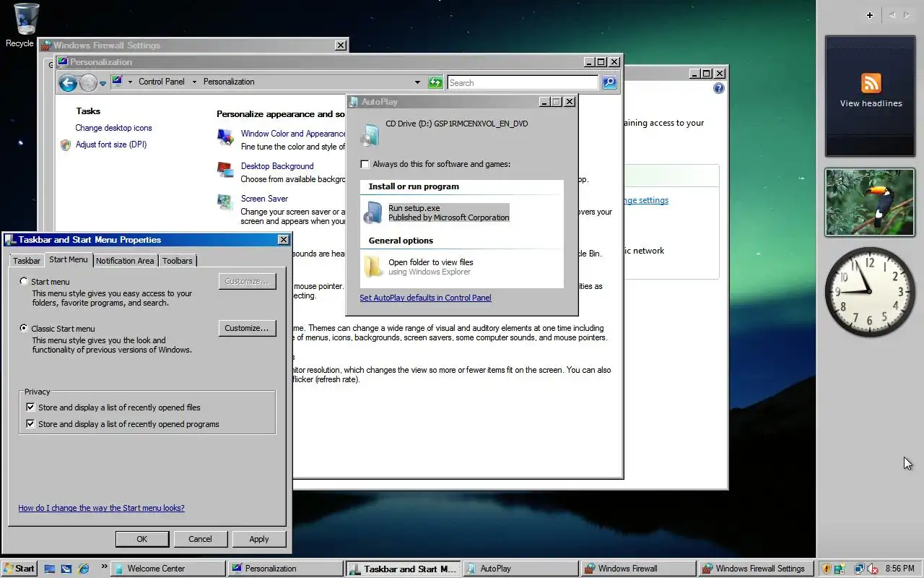Image resolution: width=924 pixels, height=578 pixels.
Task: Click Apply in Taskbar properties dialog
Action: click(x=259, y=539)
